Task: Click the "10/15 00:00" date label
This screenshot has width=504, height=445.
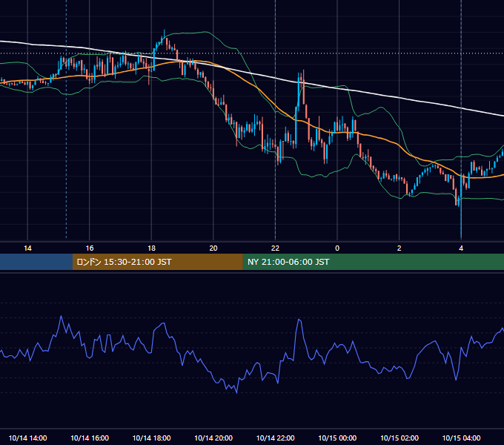Action: [337, 438]
